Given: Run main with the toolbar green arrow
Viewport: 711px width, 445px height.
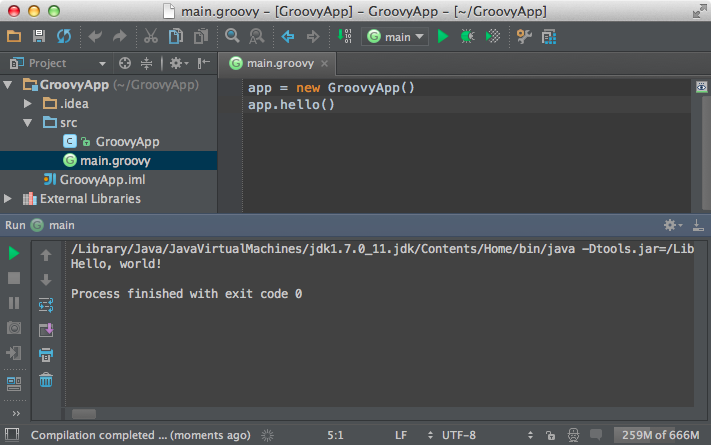Looking at the screenshot, I should (x=443, y=36).
